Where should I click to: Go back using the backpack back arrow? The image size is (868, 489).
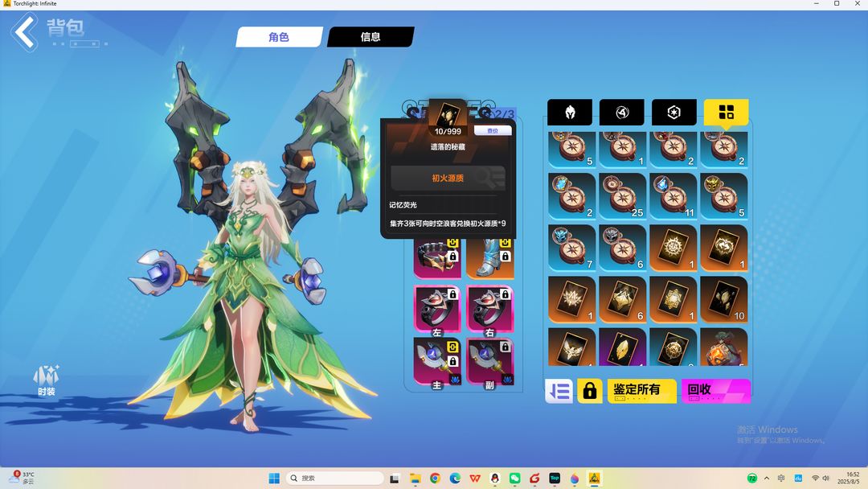coord(24,33)
